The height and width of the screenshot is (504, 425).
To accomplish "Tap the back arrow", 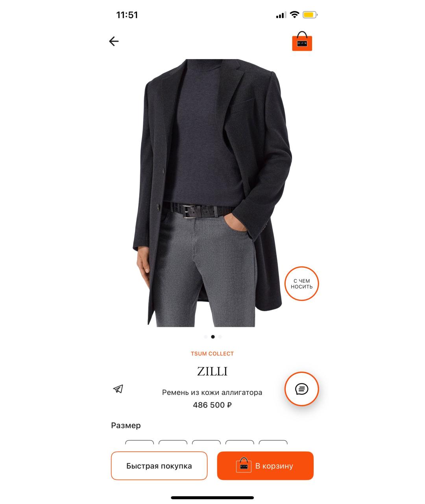I will [114, 41].
